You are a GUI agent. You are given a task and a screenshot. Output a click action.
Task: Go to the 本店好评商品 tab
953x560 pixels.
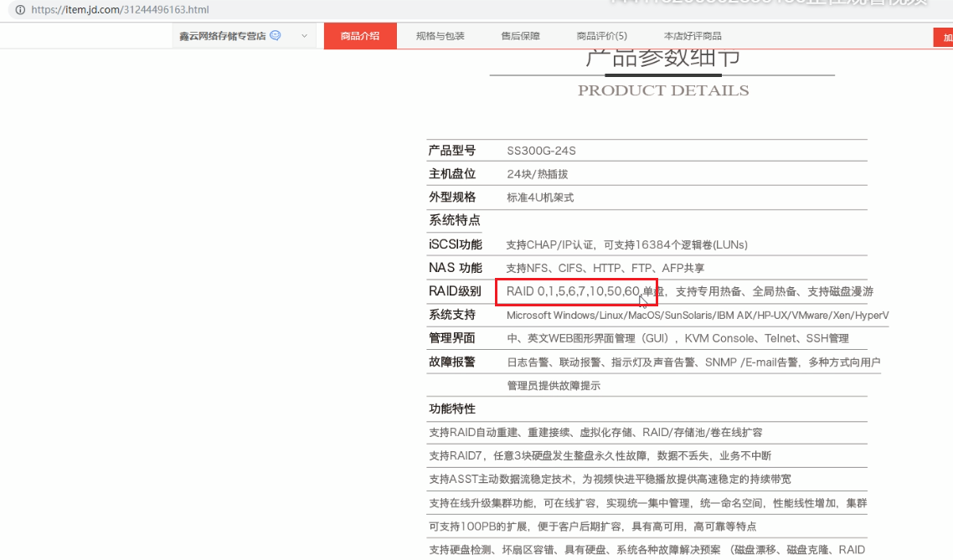click(x=693, y=36)
